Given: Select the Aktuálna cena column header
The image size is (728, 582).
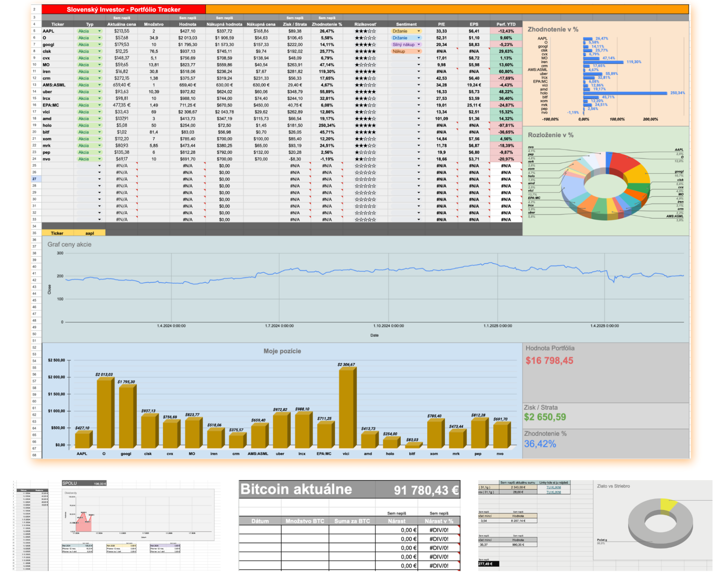Looking at the screenshot, I should [x=121, y=24].
